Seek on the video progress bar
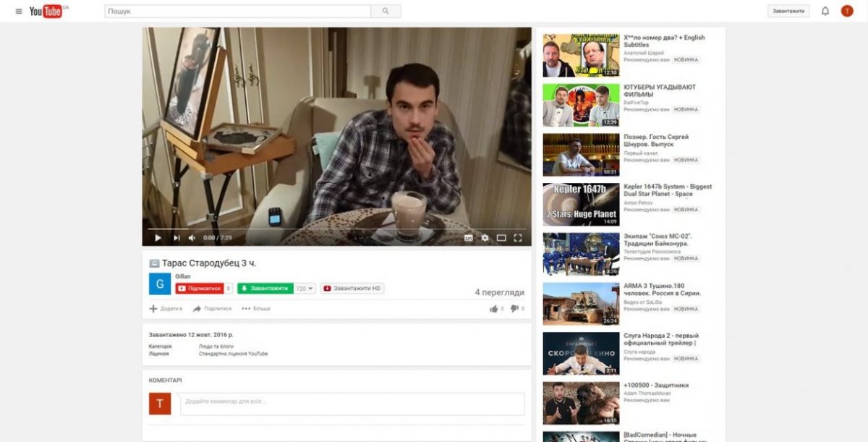The height and width of the screenshot is (442, 868). click(x=336, y=229)
